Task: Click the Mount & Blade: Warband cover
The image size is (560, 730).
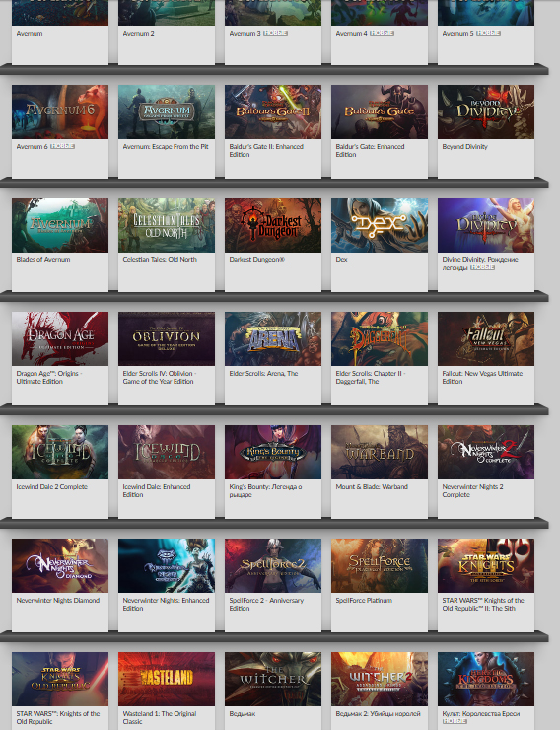Action: pos(379,452)
